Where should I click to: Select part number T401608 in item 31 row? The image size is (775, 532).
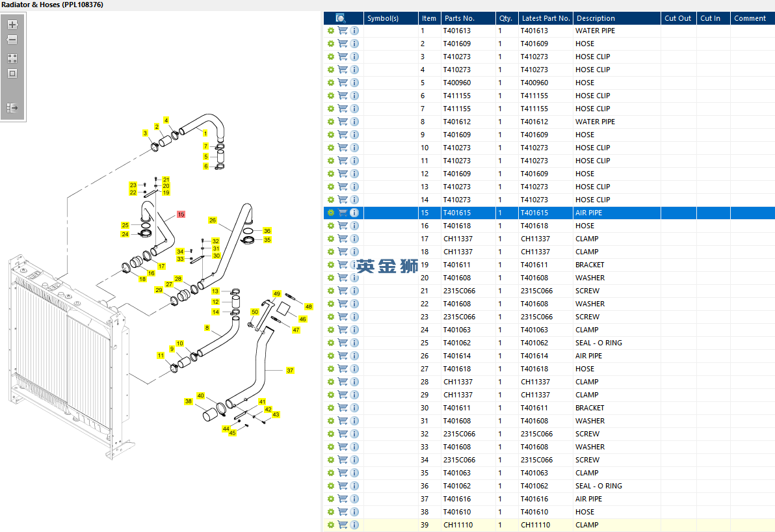pyautogui.click(x=457, y=421)
